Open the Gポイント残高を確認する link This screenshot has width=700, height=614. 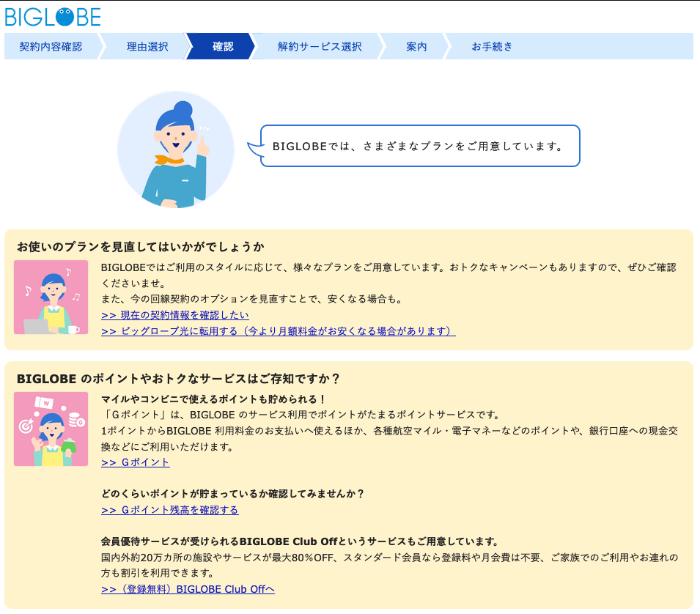click(x=170, y=510)
